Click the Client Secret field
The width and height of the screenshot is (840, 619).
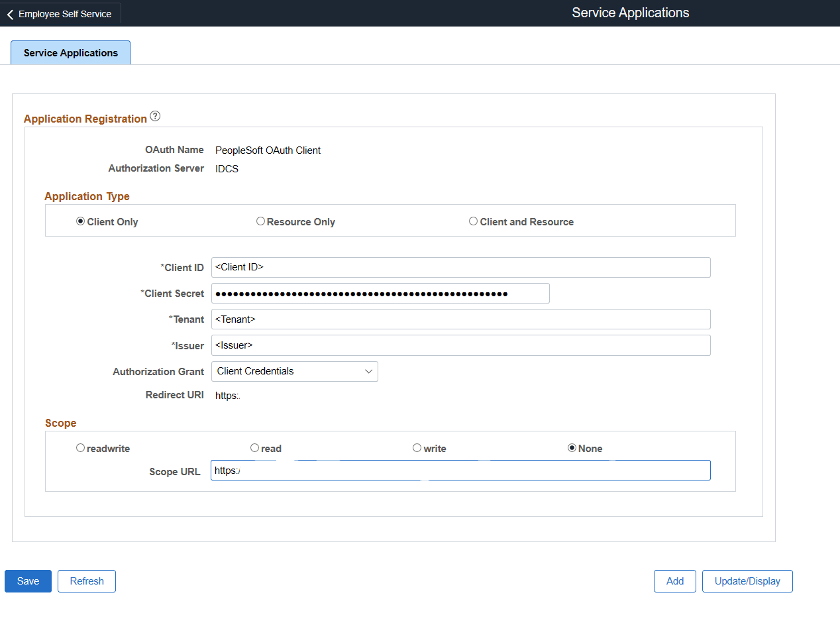tap(380, 293)
